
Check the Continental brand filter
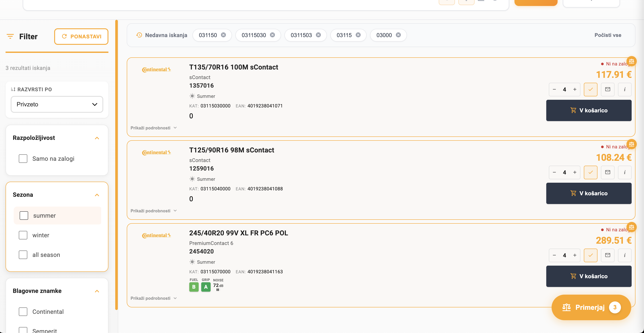[23, 311]
